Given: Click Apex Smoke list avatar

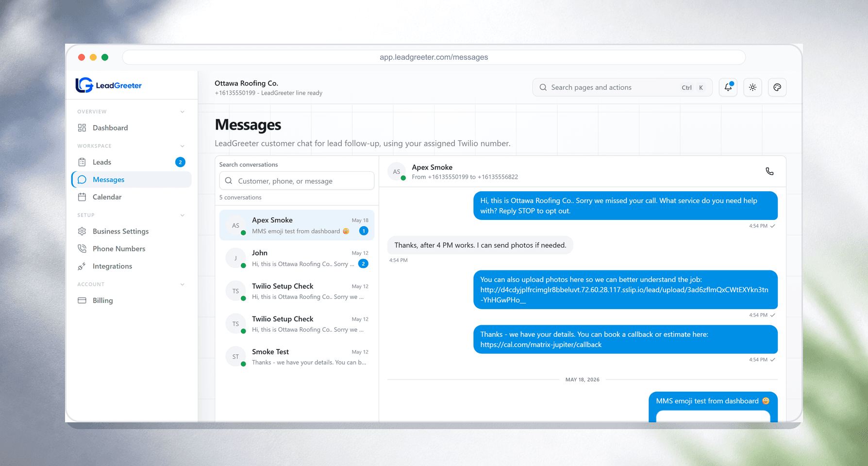Looking at the screenshot, I should coord(235,225).
